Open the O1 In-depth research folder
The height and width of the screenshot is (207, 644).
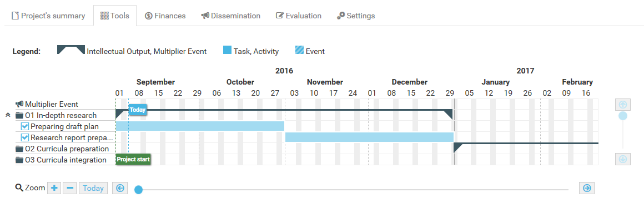(x=19, y=115)
